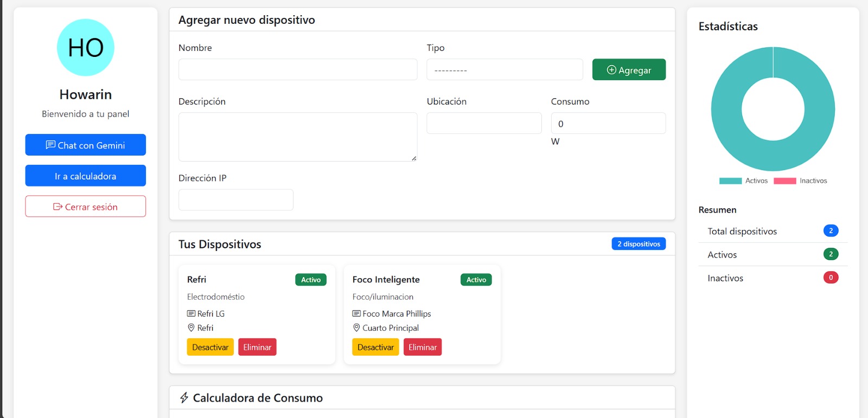Click the green Activos count badge
Viewport: 868px width, 418px height.
tap(831, 254)
